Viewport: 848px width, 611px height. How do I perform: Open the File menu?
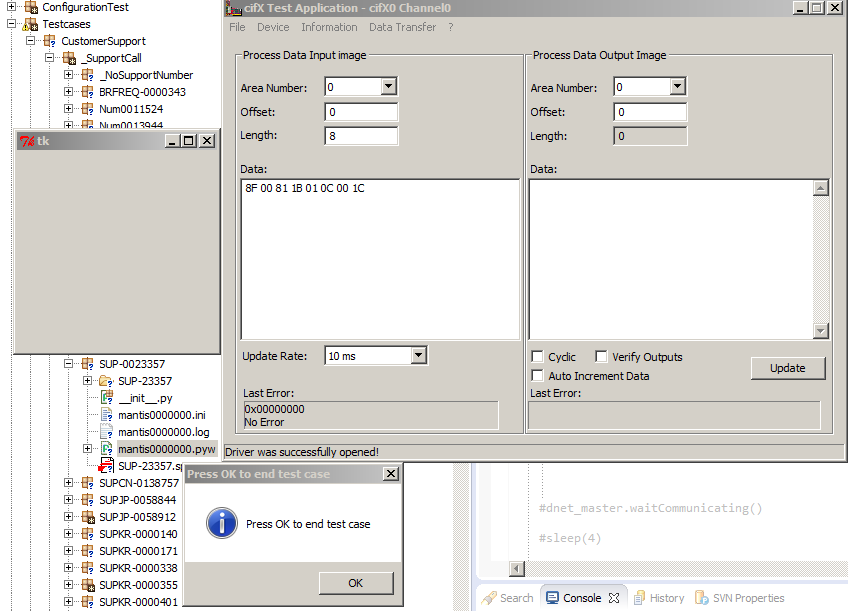pyautogui.click(x=237, y=27)
